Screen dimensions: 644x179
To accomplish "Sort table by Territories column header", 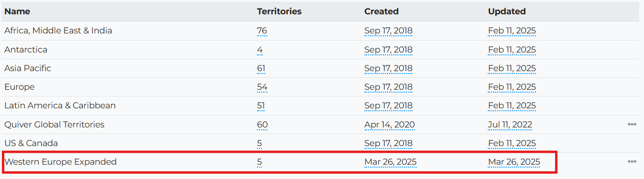I will pos(279,11).
